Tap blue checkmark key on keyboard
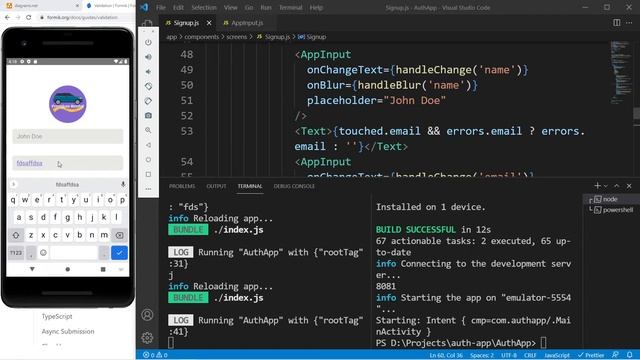640x360 pixels. [x=119, y=253]
